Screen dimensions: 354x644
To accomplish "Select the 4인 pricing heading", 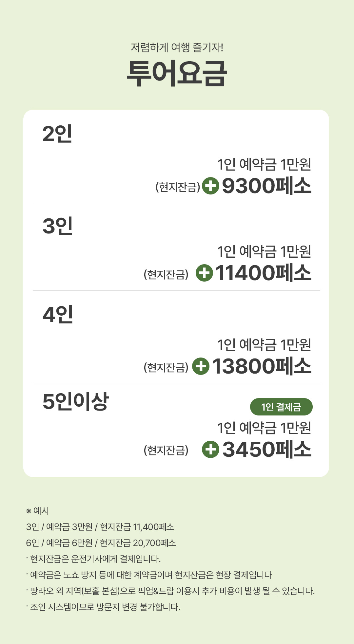I will pos(58,315).
